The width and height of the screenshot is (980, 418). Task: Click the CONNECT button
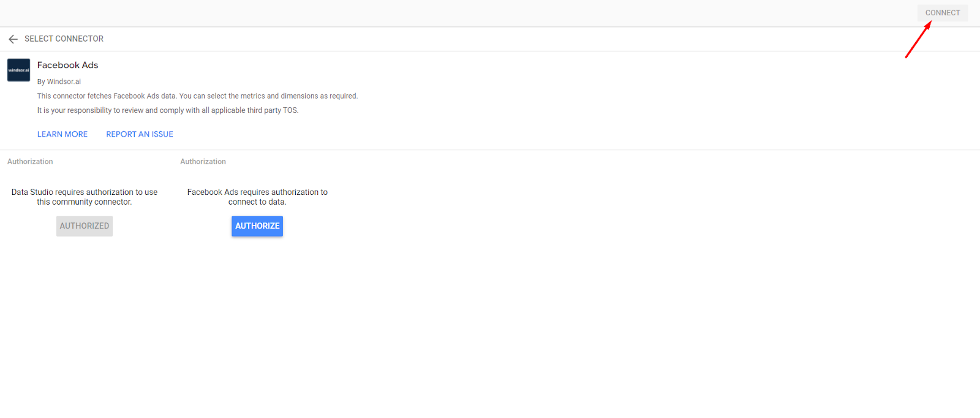coord(942,13)
